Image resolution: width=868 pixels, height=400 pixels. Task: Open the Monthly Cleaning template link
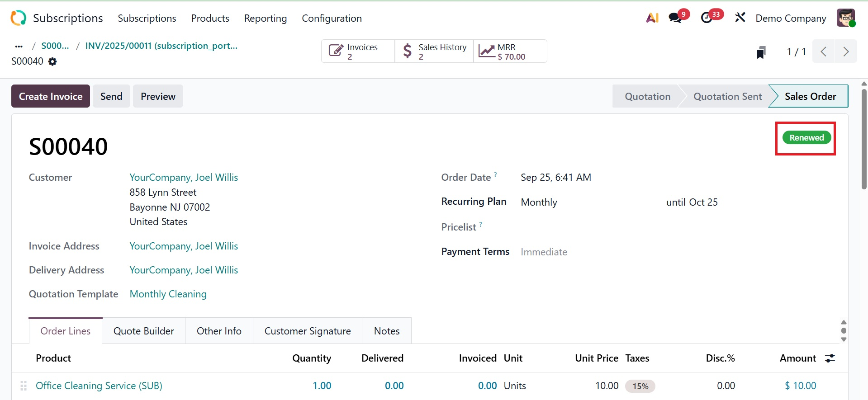pos(168,294)
